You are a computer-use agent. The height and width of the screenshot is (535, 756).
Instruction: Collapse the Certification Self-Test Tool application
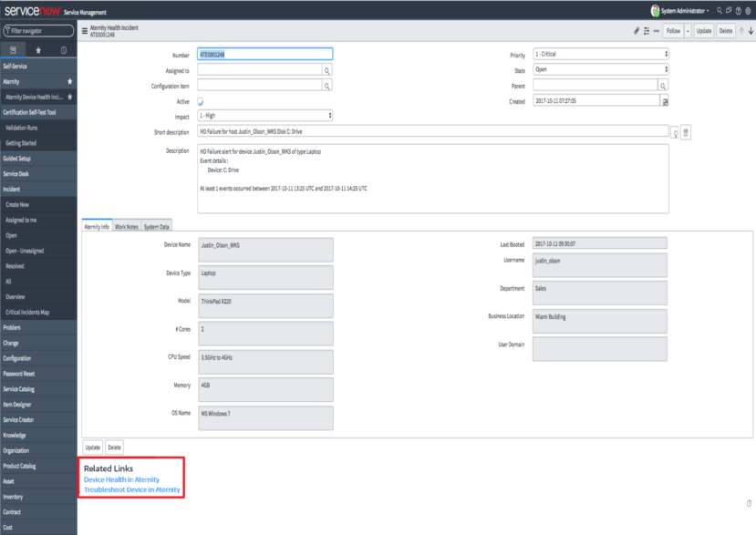38,112
